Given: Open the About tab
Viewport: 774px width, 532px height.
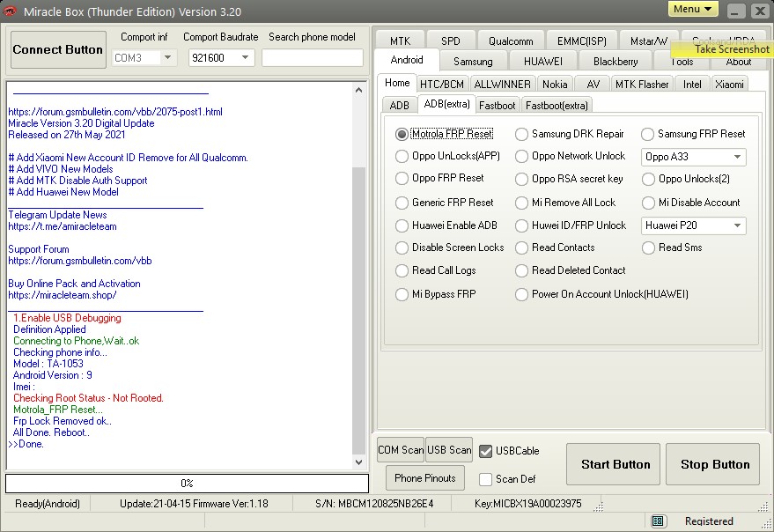Looking at the screenshot, I should point(739,62).
